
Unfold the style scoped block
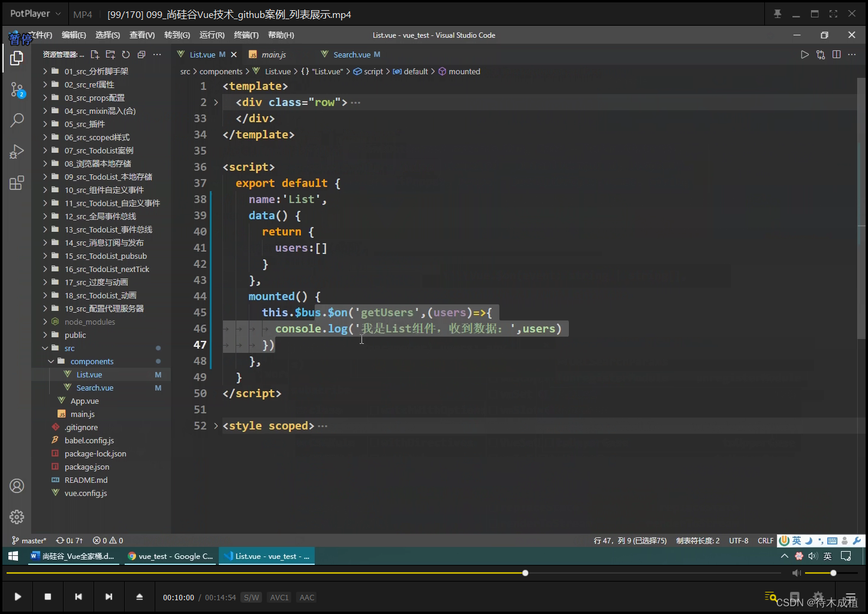tap(216, 426)
